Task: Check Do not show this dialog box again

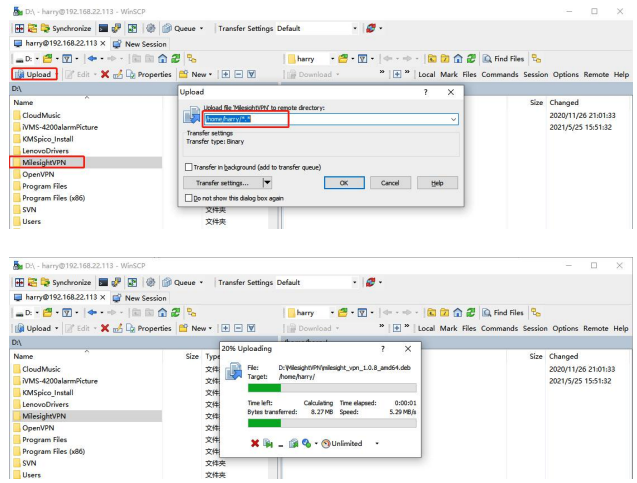Action: pyautogui.click(x=188, y=198)
